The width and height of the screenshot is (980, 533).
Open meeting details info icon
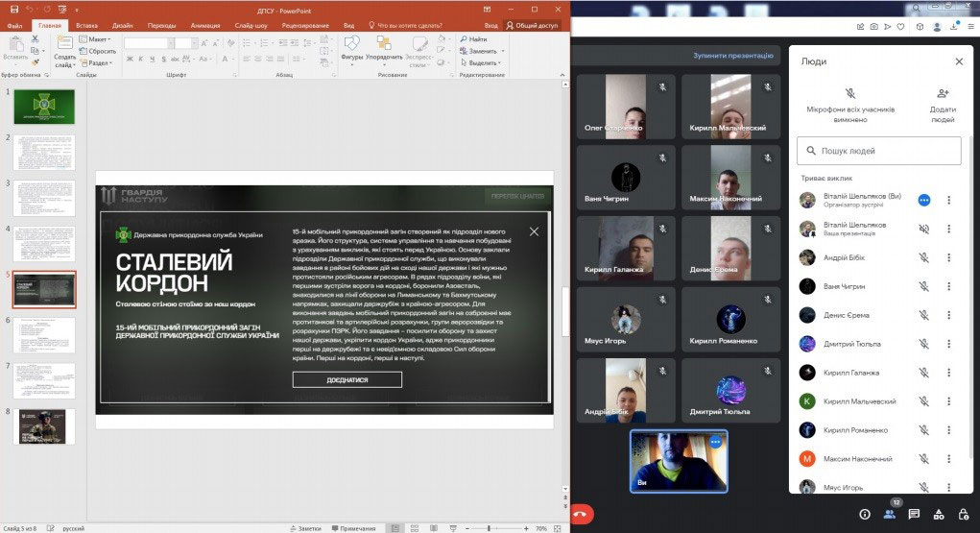coord(865,514)
